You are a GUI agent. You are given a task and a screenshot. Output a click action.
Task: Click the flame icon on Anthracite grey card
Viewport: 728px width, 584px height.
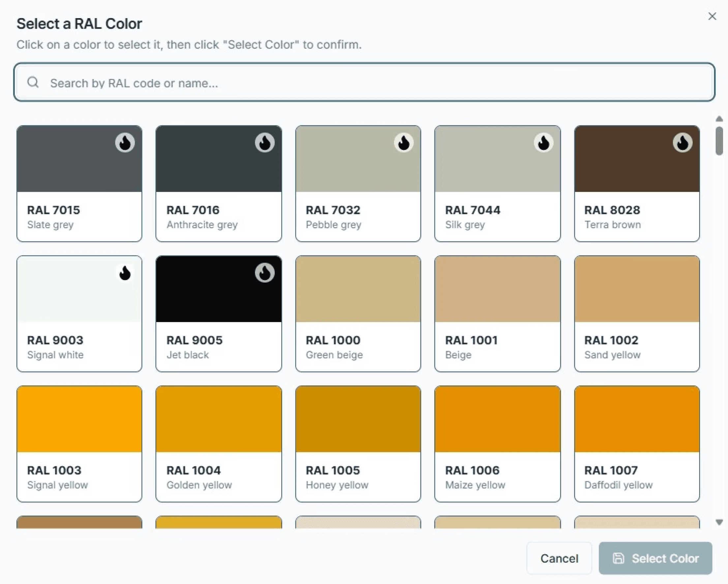[264, 142]
